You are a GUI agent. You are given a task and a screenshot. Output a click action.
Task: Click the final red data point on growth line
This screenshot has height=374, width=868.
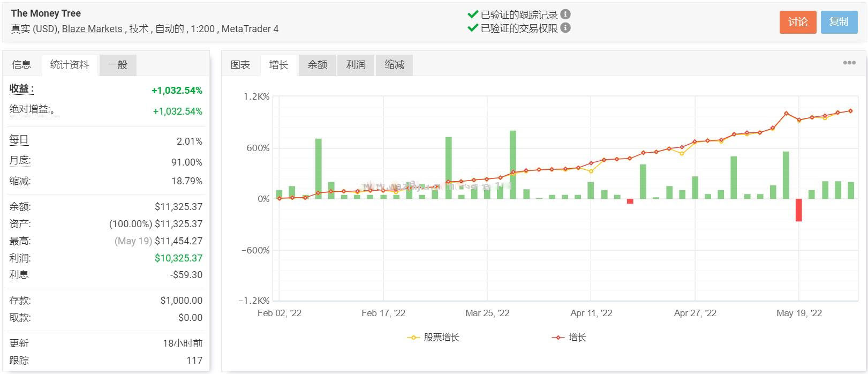tap(850, 111)
